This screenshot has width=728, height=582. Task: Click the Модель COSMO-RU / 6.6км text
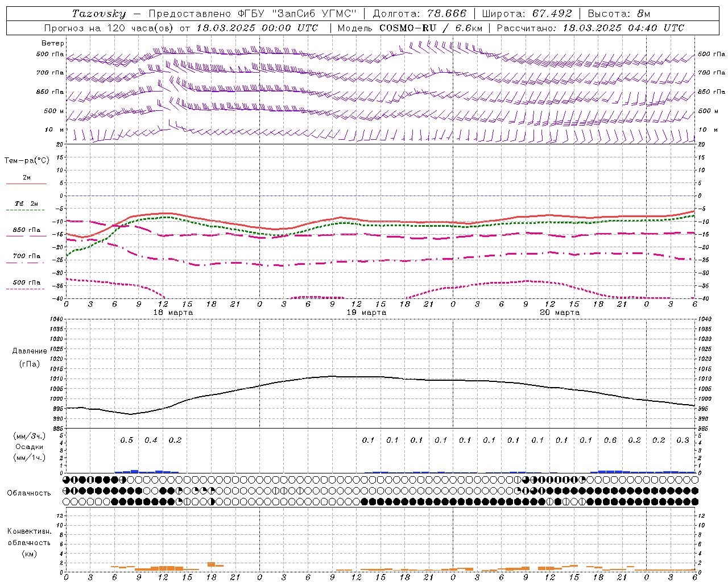click(x=410, y=28)
